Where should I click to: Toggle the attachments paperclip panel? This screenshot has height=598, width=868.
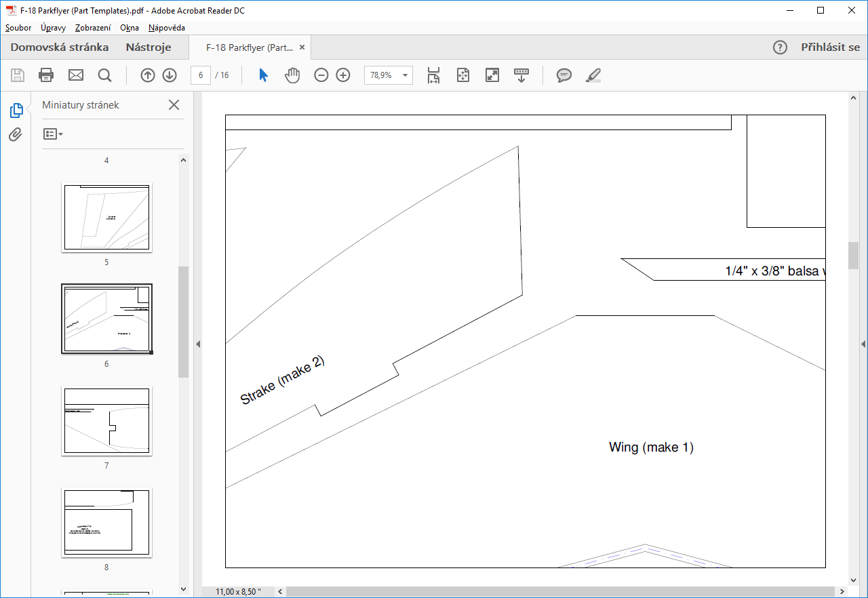tap(16, 134)
